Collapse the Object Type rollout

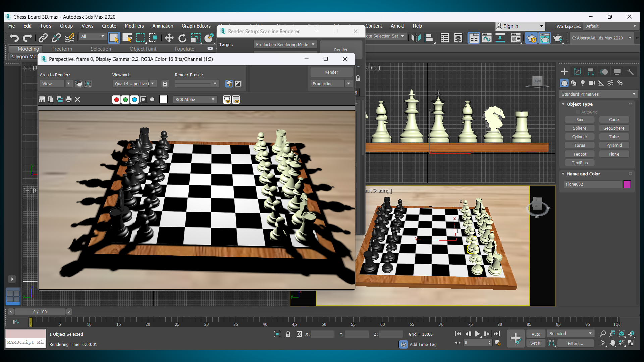563,104
